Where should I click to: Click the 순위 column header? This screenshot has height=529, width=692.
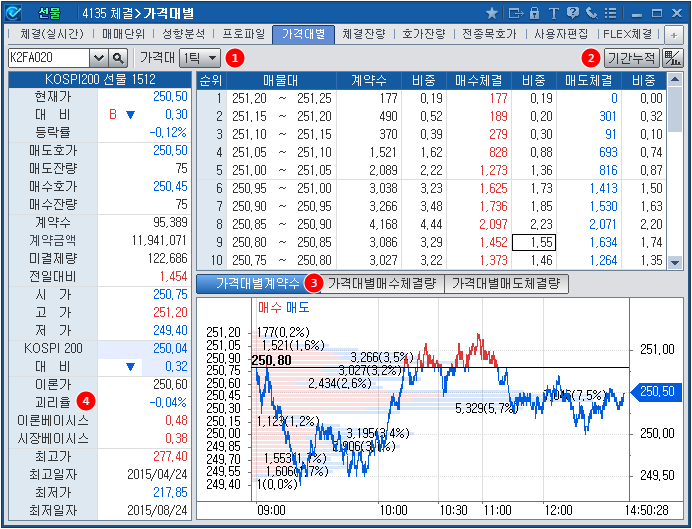click(211, 80)
